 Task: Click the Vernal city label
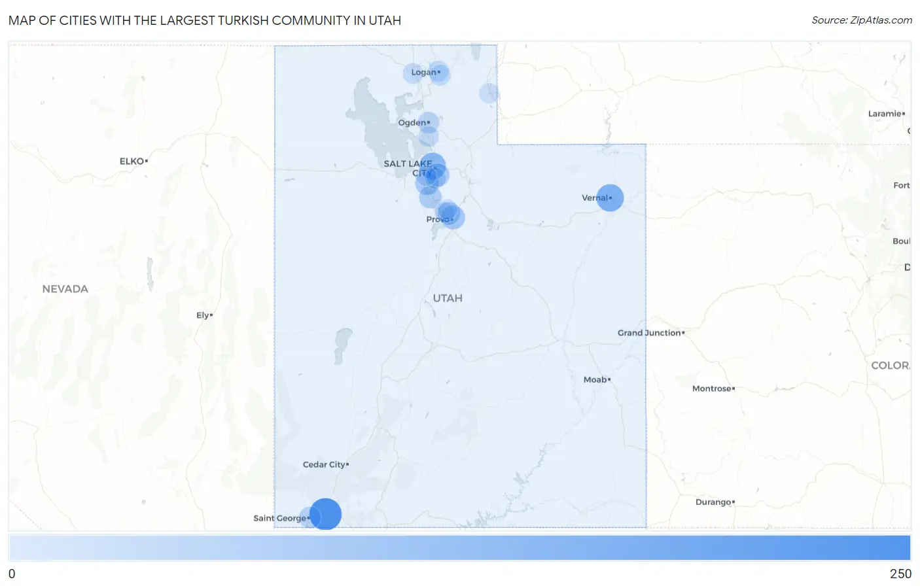pyautogui.click(x=595, y=198)
